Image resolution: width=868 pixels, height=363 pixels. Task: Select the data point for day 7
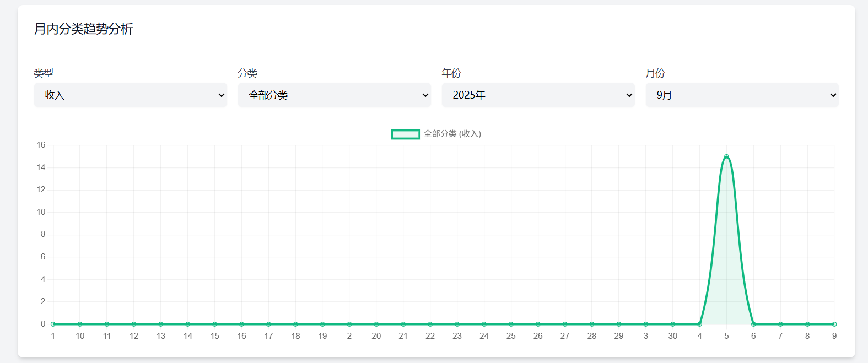[780, 324]
